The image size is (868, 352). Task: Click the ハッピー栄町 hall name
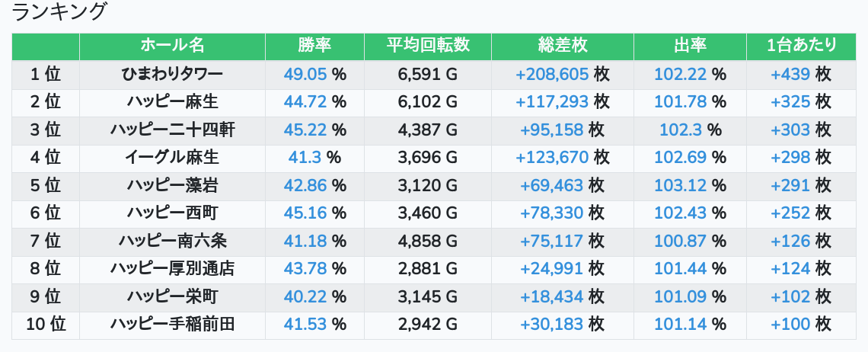point(172,296)
